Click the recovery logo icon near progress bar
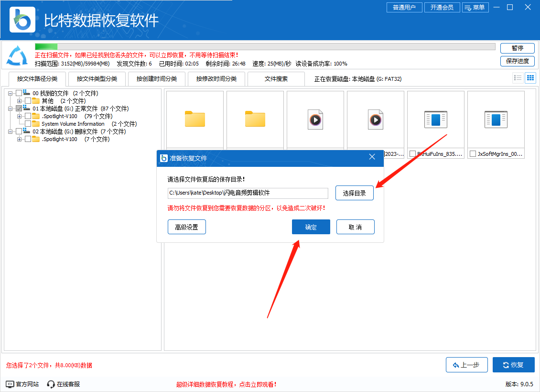 click(x=16, y=55)
